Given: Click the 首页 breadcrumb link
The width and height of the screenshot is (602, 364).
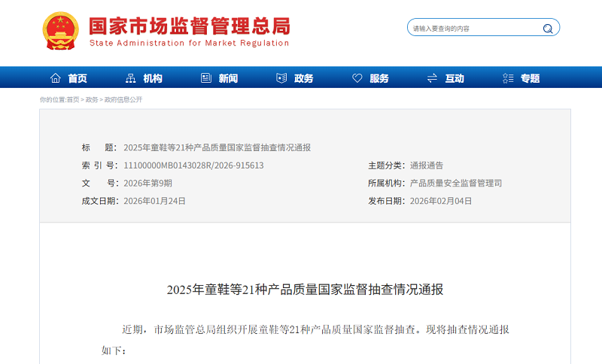Looking at the screenshot, I should pos(73,100).
